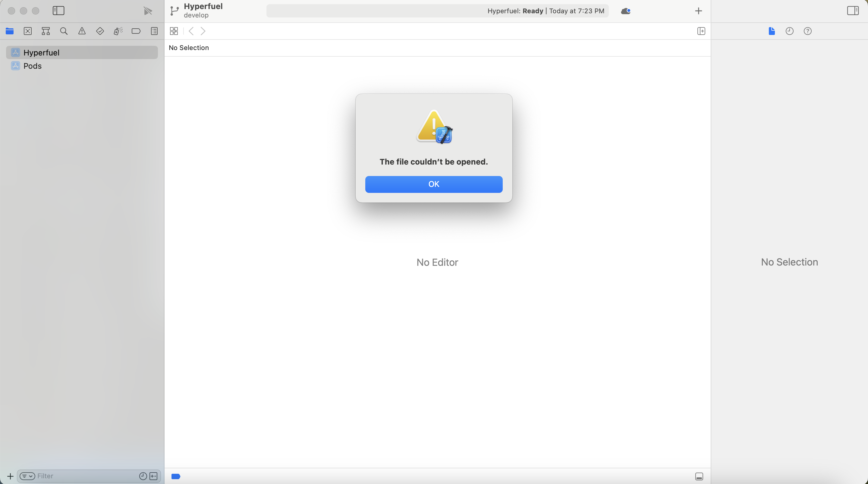Toggle the debug area at bottom right
868x484 pixels.
pyautogui.click(x=699, y=476)
